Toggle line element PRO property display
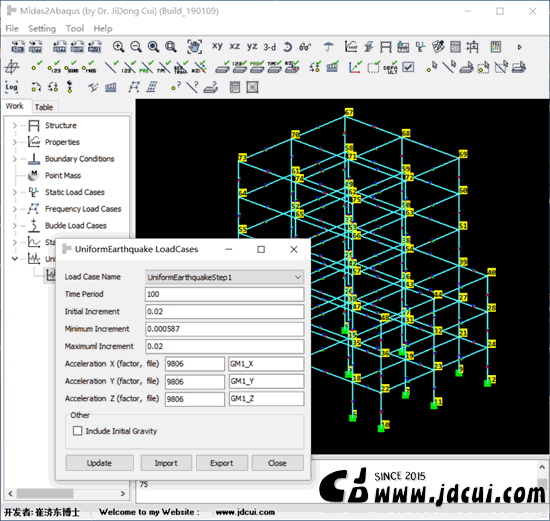 [146, 66]
